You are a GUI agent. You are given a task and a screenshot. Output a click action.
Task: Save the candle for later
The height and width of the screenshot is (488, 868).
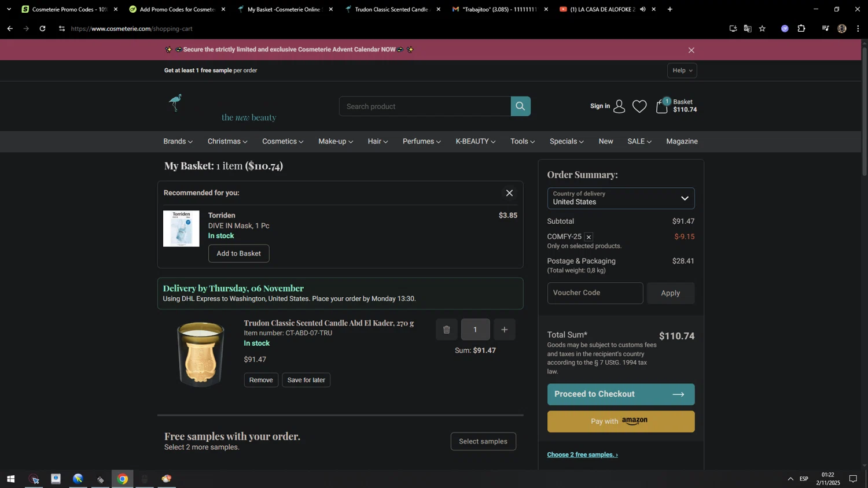pyautogui.click(x=306, y=380)
